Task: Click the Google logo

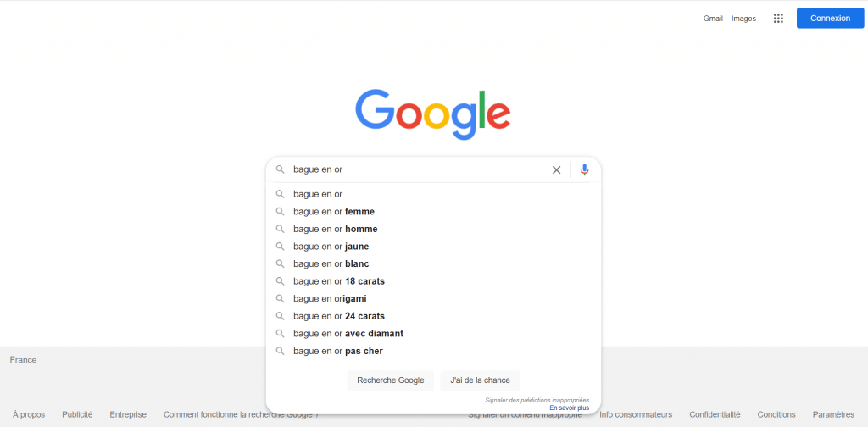Action: point(432,114)
